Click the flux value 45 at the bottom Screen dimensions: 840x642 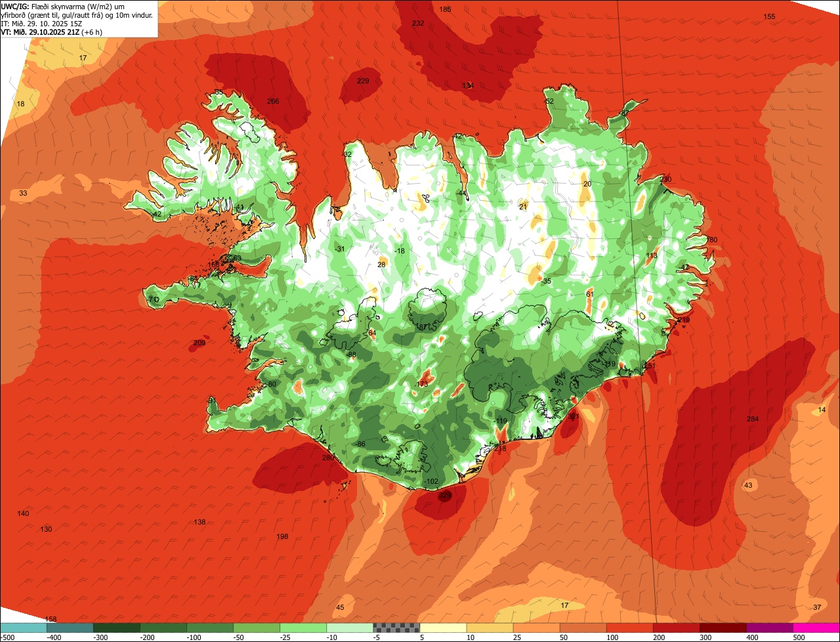click(x=340, y=607)
